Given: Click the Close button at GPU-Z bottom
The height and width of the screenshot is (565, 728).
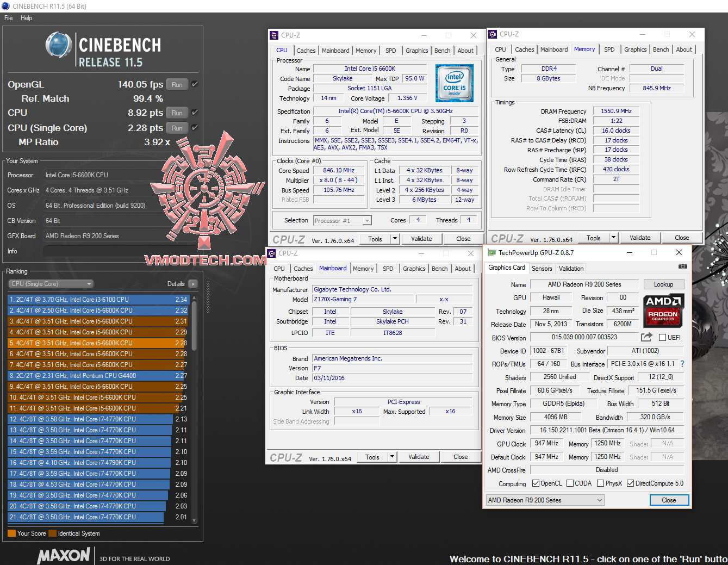Looking at the screenshot, I should 669,500.
